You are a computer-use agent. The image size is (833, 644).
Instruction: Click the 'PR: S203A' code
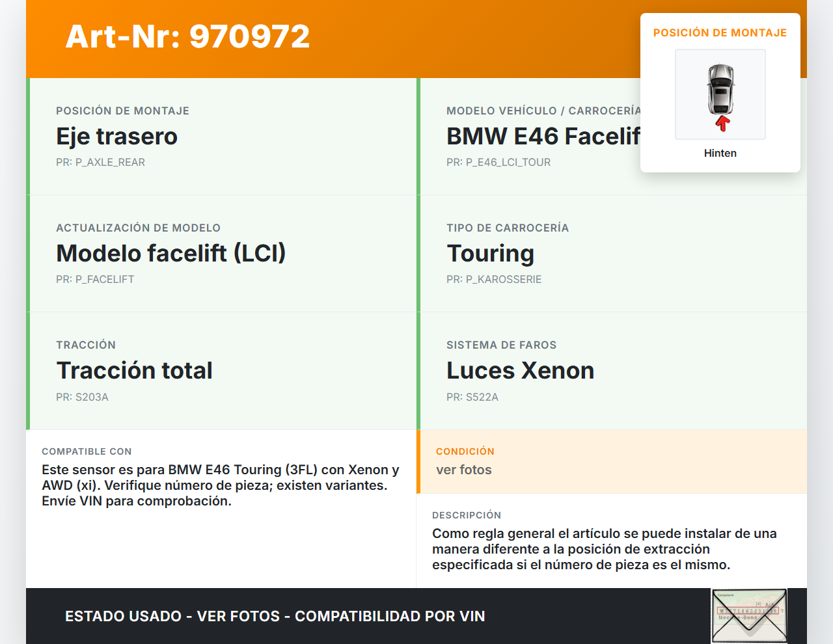pyautogui.click(x=82, y=397)
